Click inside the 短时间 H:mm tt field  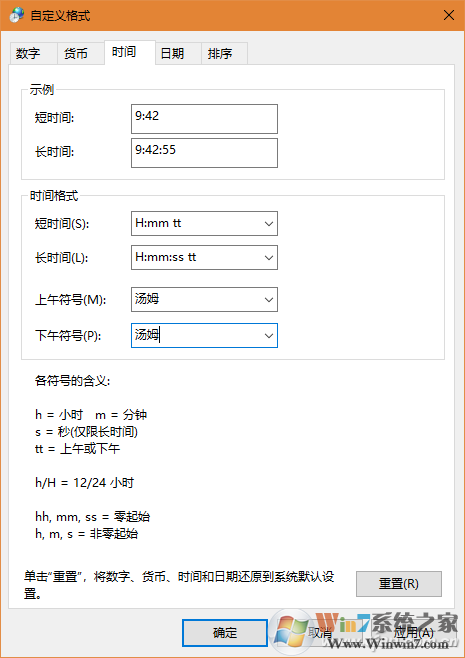click(196, 224)
